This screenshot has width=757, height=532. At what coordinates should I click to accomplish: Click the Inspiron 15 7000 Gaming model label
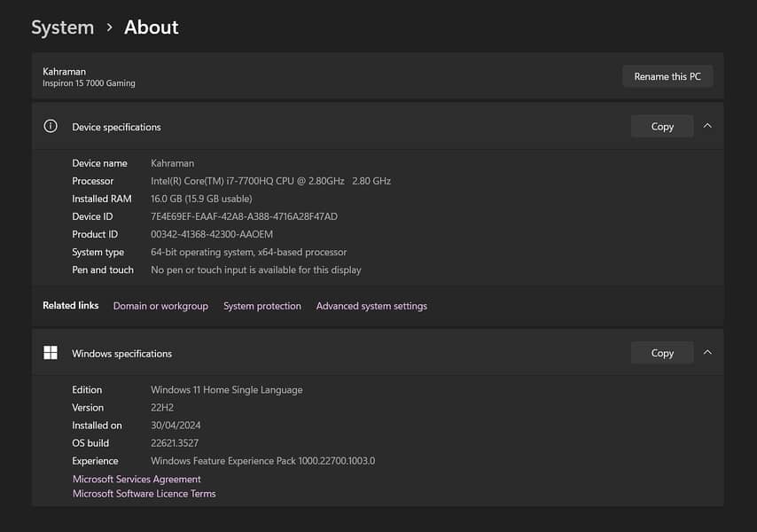(x=89, y=83)
